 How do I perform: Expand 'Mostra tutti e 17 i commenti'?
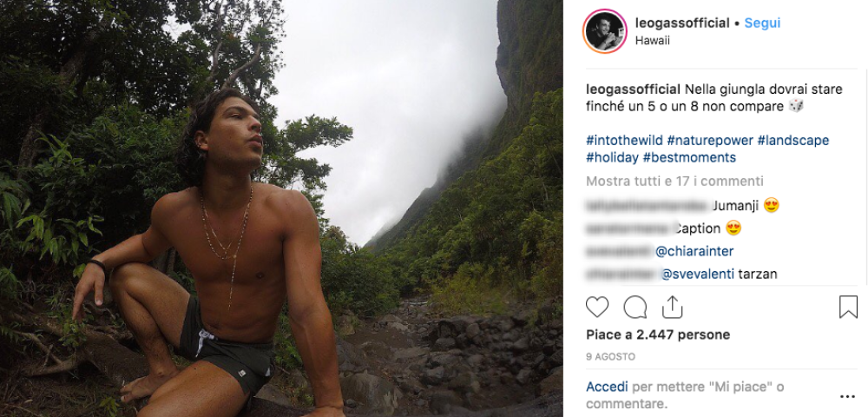674,181
